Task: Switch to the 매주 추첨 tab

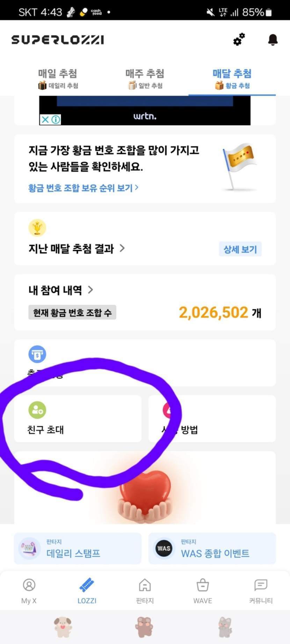Action: 145,79
